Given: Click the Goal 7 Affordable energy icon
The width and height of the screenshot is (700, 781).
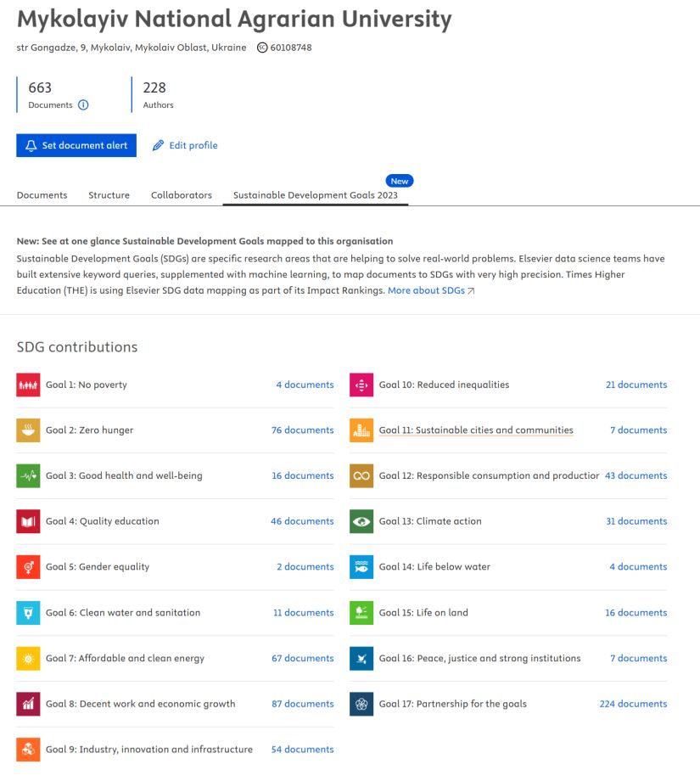Looking at the screenshot, I should (28, 659).
